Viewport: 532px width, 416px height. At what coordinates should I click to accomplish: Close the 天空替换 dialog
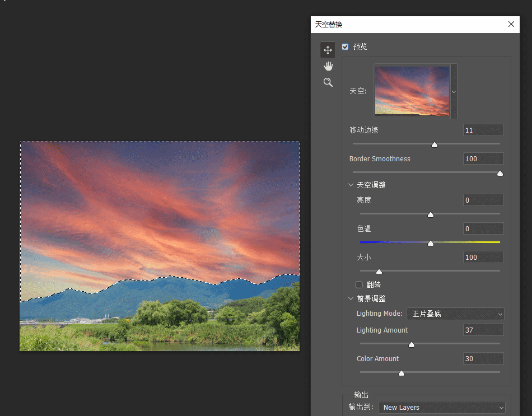(x=511, y=24)
